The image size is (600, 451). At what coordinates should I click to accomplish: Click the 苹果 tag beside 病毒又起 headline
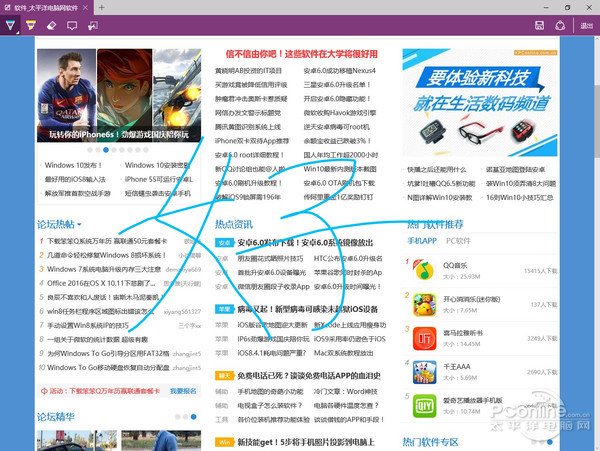click(x=224, y=309)
